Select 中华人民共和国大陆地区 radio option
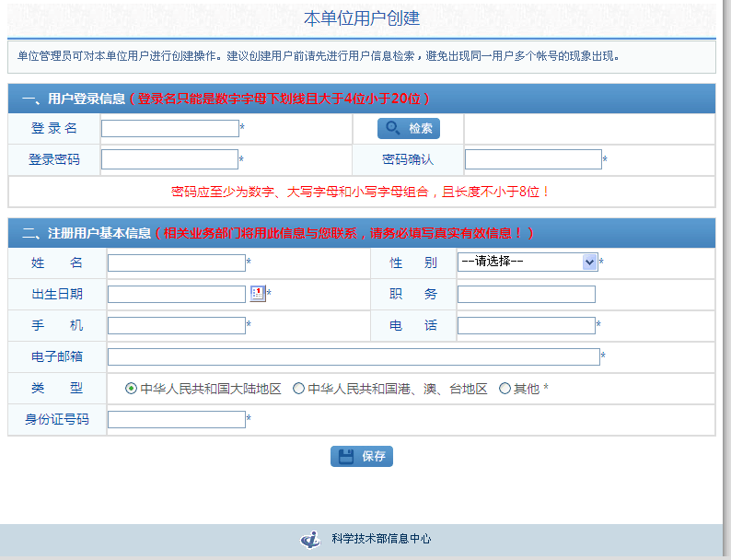Screen dimensions: 731x560 click(132, 389)
